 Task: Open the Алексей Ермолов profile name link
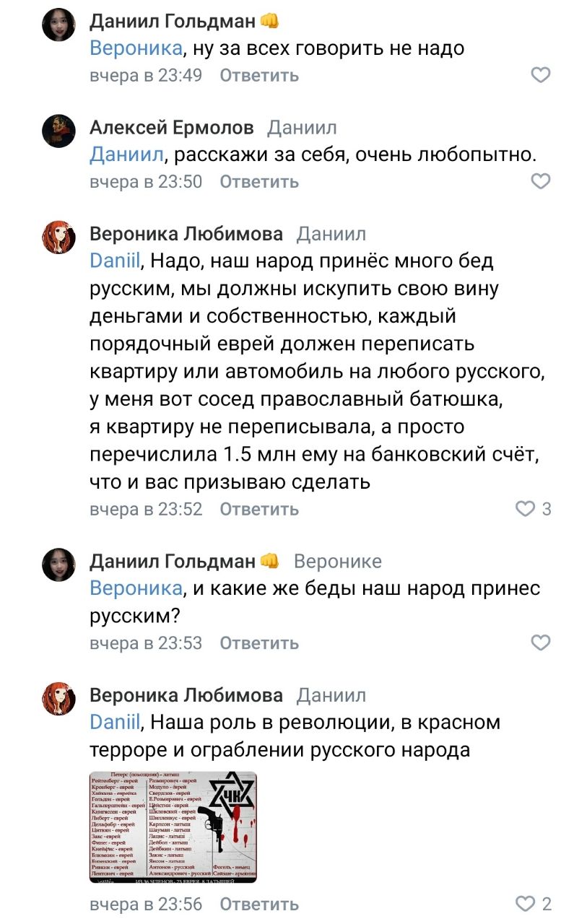(172, 128)
